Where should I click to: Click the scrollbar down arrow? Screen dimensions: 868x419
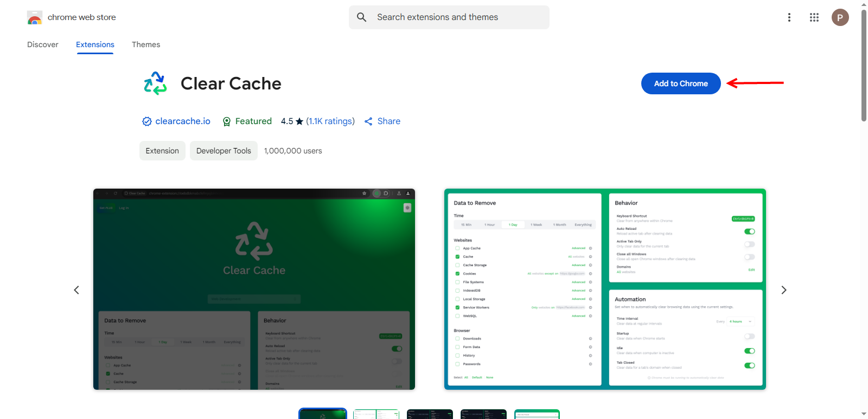click(x=864, y=414)
